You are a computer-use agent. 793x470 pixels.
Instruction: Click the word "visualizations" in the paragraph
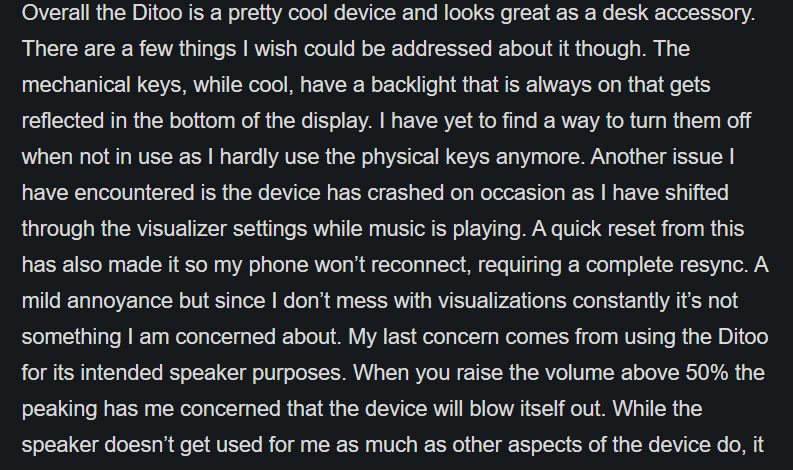coord(502,301)
